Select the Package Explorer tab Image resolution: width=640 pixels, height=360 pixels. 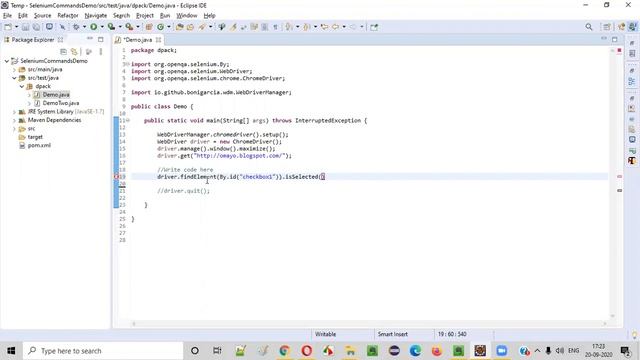point(33,40)
